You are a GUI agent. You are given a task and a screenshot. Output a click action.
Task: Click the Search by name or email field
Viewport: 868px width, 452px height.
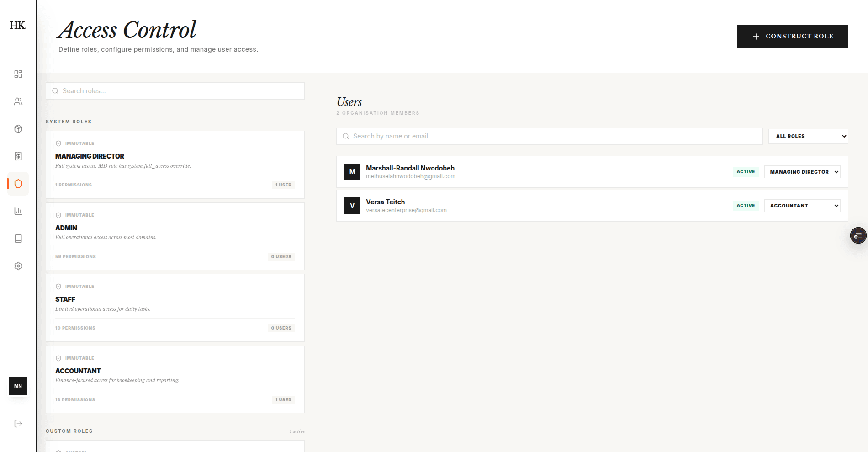[x=550, y=136]
